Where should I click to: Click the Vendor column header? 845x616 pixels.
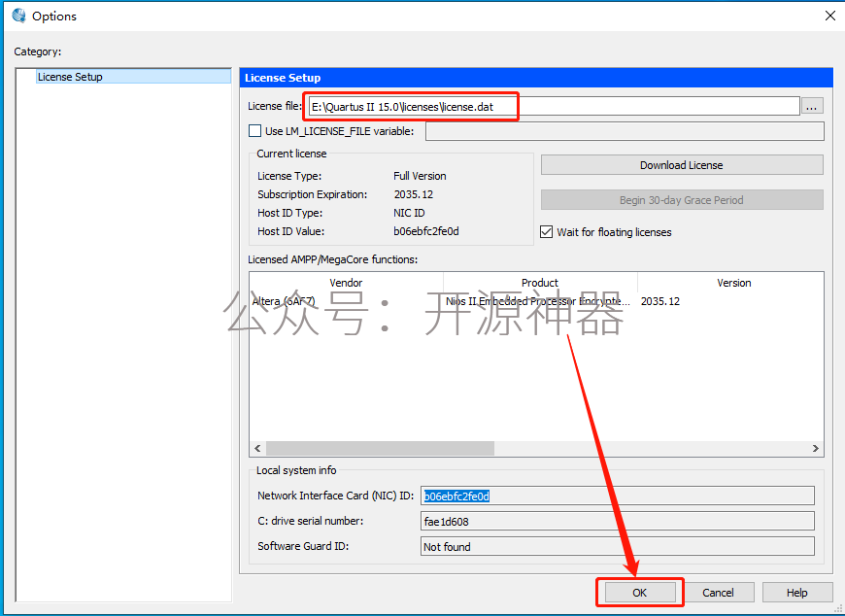(346, 283)
